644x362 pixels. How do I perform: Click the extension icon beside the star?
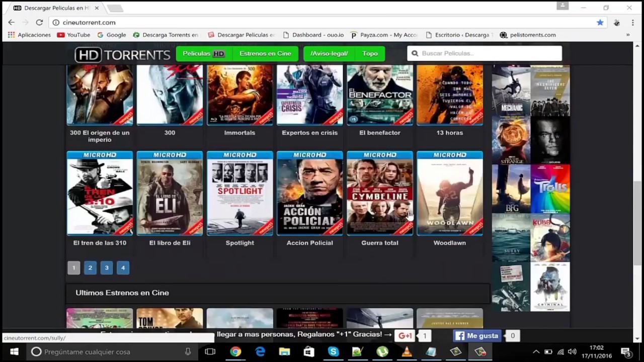click(617, 23)
